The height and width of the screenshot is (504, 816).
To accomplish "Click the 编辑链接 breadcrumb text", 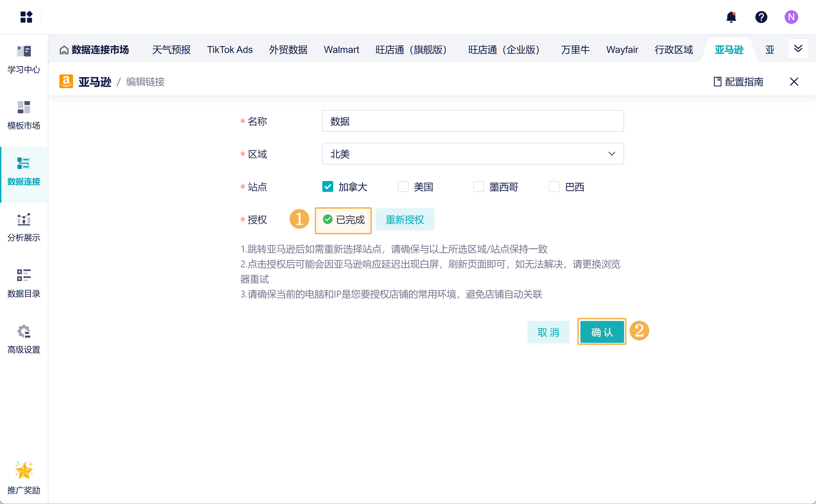I will [145, 82].
